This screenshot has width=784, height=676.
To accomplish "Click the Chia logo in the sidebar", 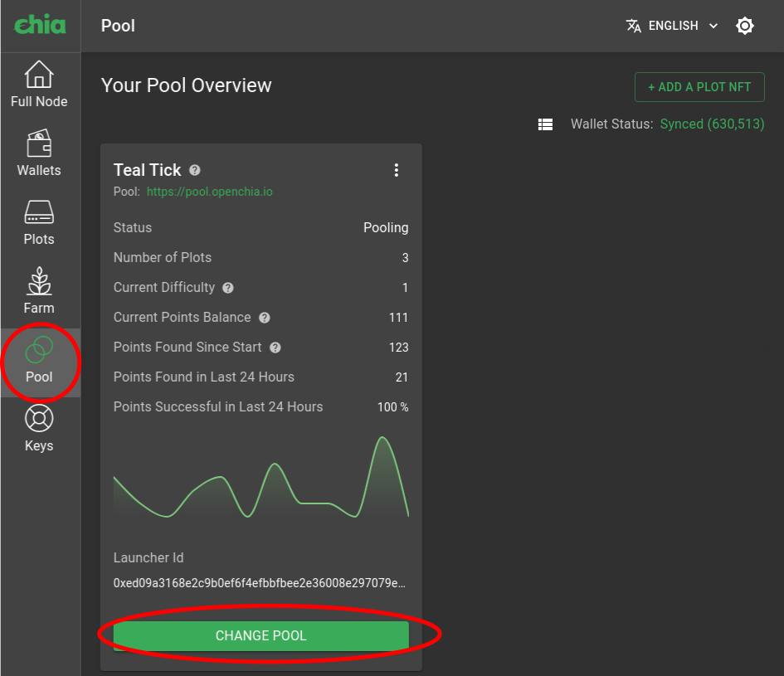I will point(40,24).
